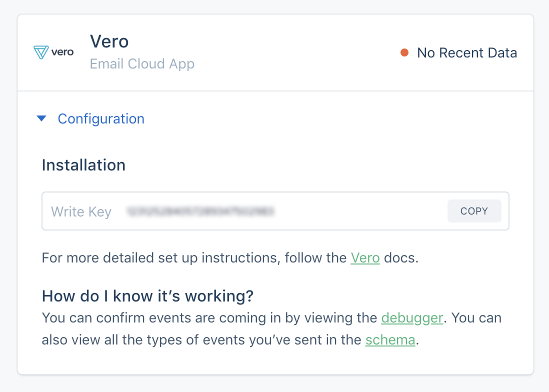Click the 'How do I know it's working?' heading
Screen dimensions: 549x392
click(148, 296)
